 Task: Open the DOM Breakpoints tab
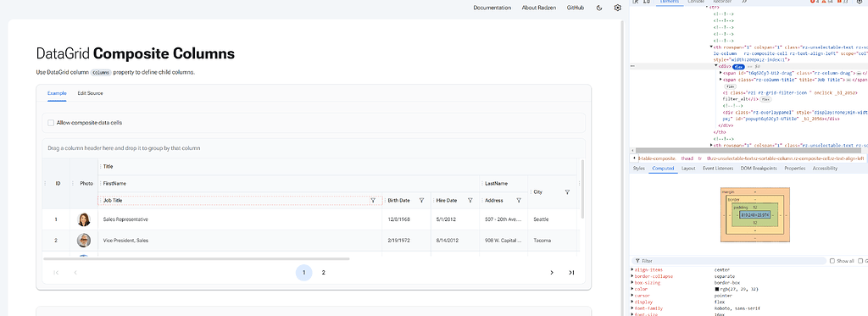coord(759,169)
